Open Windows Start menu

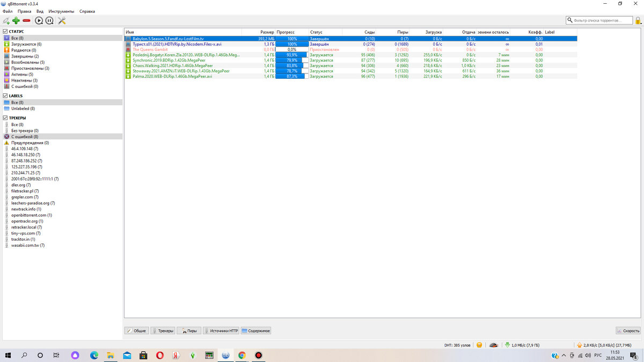pos(8,355)
